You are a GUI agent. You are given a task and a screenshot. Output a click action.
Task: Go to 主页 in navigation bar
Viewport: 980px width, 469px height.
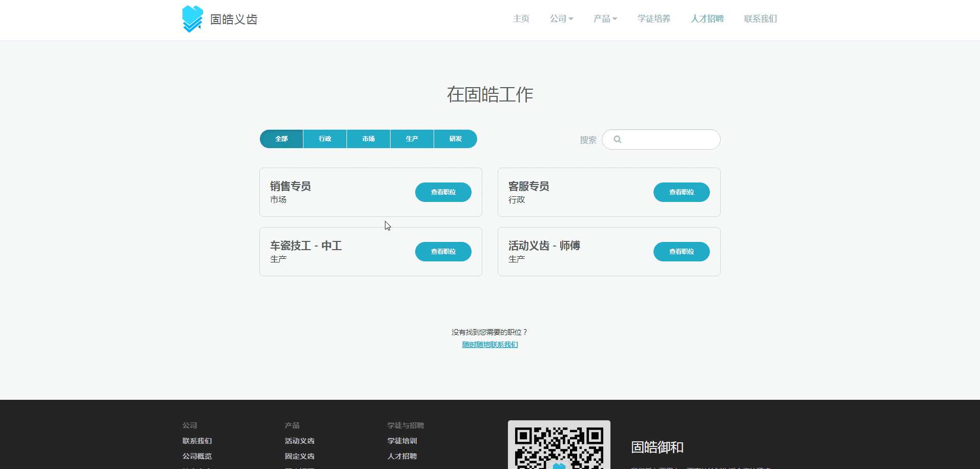click(521, 19)
